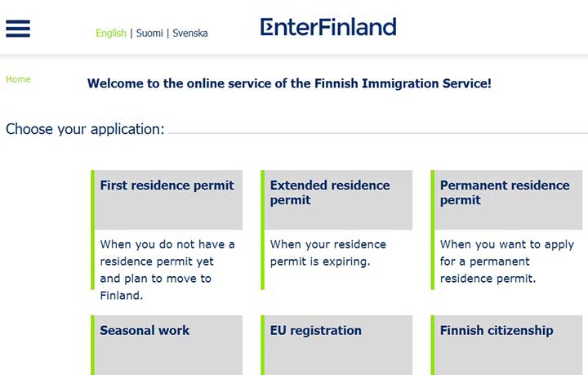The height and width of the screenshot is (375, 588).
Task: Open the Finnish citizenship application
Action: coord(509,345)
